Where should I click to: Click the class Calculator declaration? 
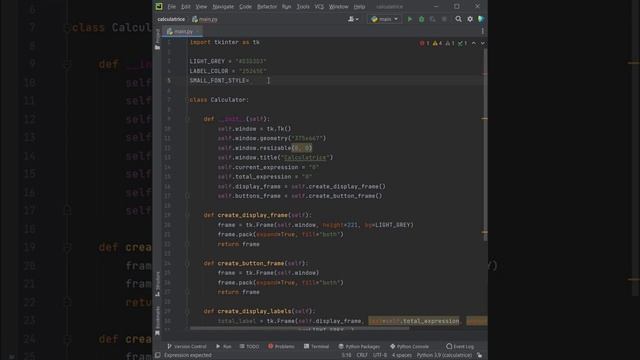click(x=219, y=100)
